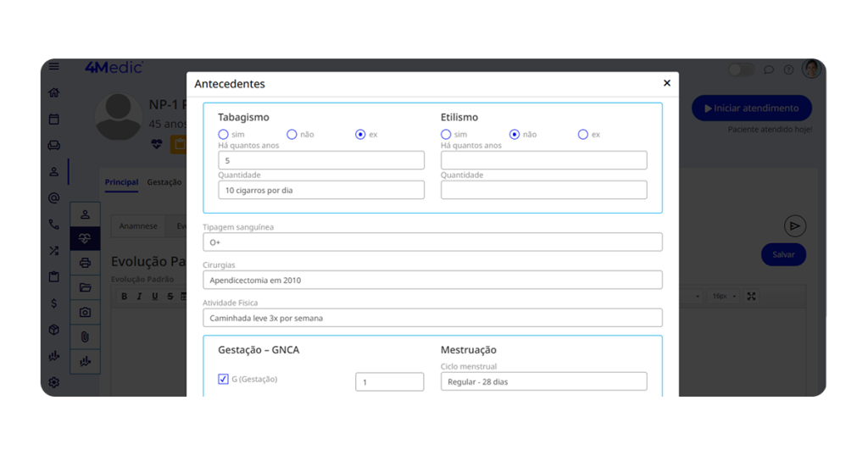The width and height of the screenshot is (868, 456).
Task: Click the Iniciar atendimento button
Action: (x=751, y=108)
